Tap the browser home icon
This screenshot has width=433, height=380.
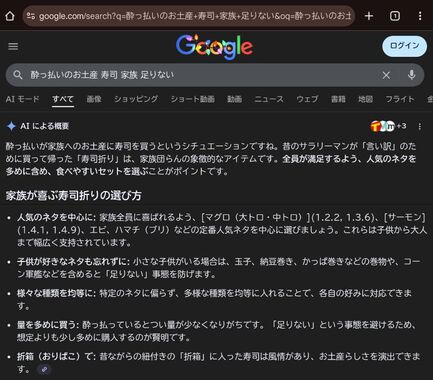tap(10, 16)
